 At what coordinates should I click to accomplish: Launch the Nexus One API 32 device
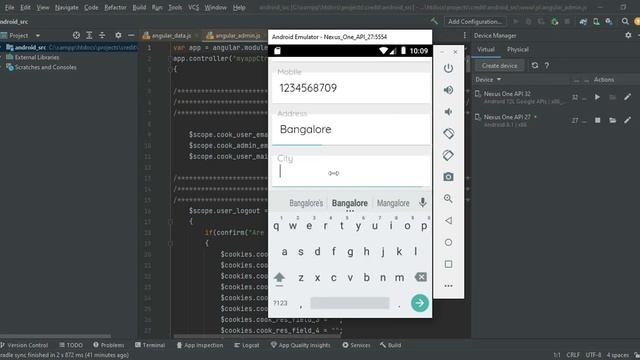[x=597, y=97]
